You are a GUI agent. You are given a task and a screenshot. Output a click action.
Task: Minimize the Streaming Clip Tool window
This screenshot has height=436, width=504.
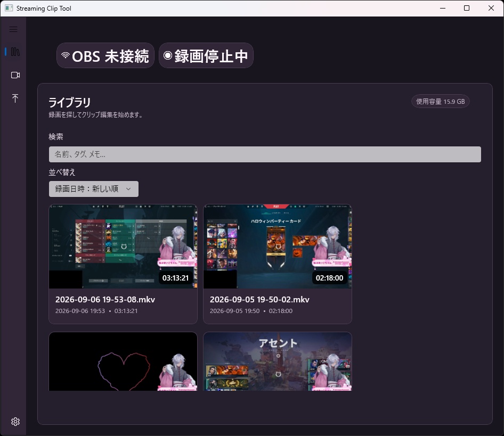pos(443,8)
